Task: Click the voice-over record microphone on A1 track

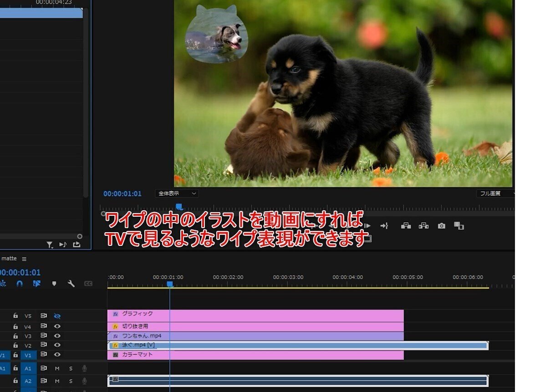Action: [x=84, y=368]
